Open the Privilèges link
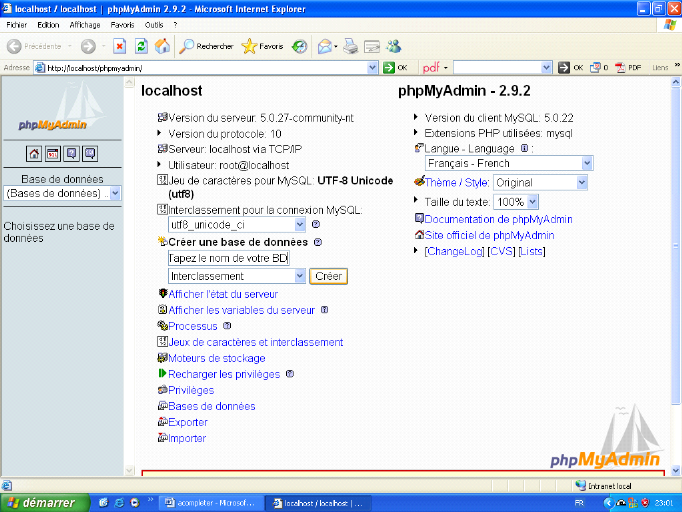Screen dimensions: 682x512 [x=191, y=390]
